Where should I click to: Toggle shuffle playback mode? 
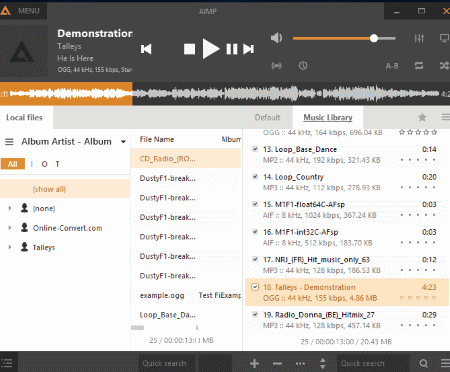(x=444, y=65)
